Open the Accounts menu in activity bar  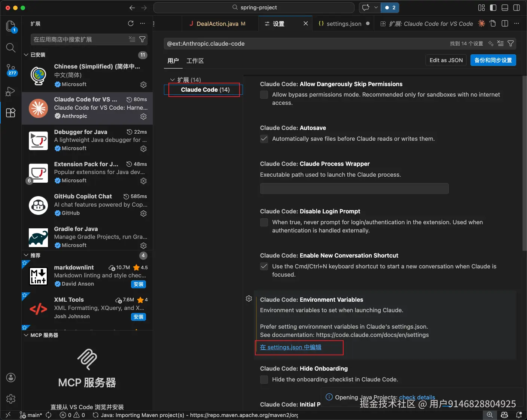[11, 377]
